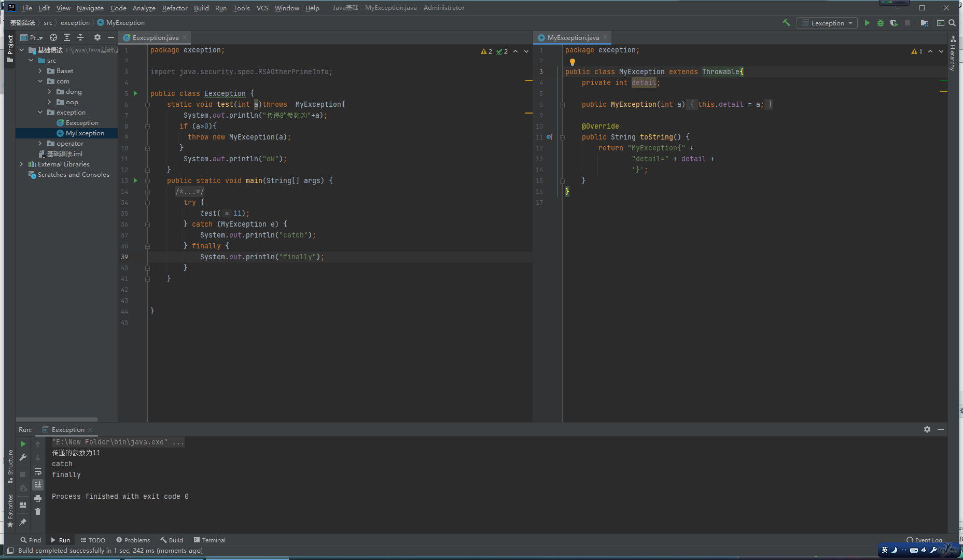
Task: Switch to the Exeception.java editor tab
Action: coord(155,37)
